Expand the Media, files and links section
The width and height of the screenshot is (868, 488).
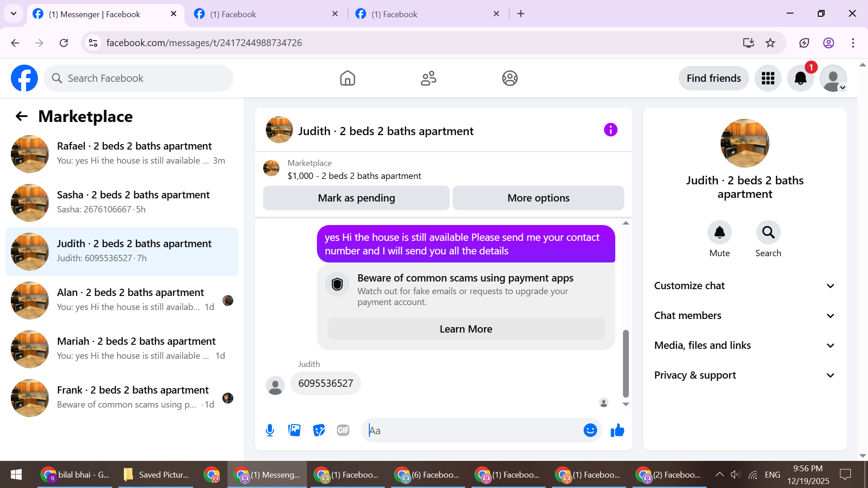pos(745,345)
